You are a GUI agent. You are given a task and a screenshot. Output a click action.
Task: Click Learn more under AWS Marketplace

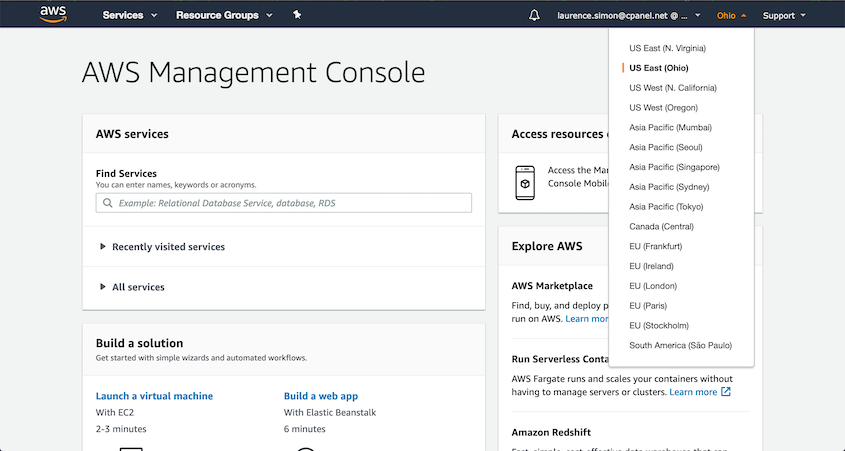point(587,318)
